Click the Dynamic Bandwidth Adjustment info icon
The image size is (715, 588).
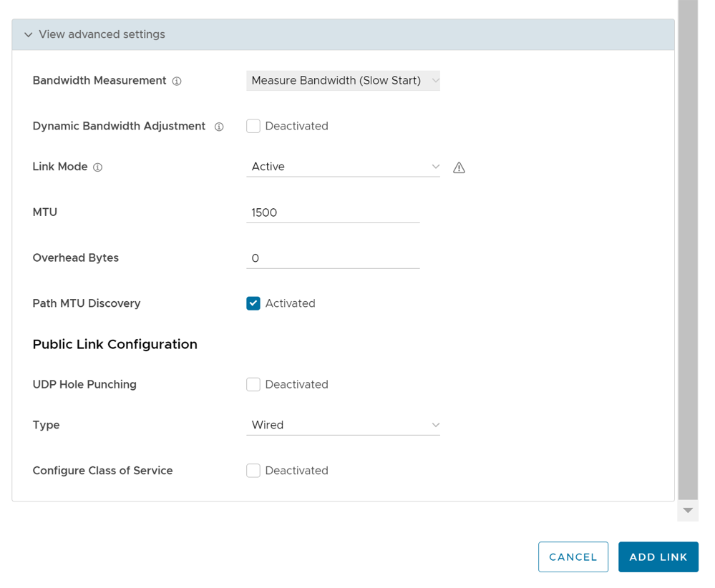219,127
